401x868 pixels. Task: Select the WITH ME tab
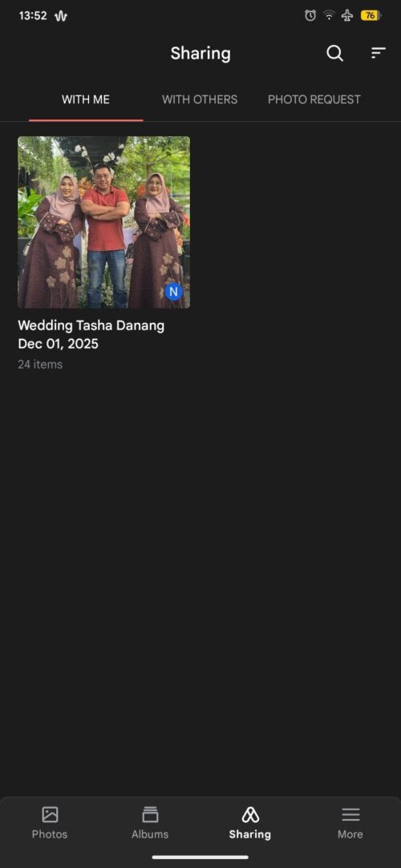[86, 99]
